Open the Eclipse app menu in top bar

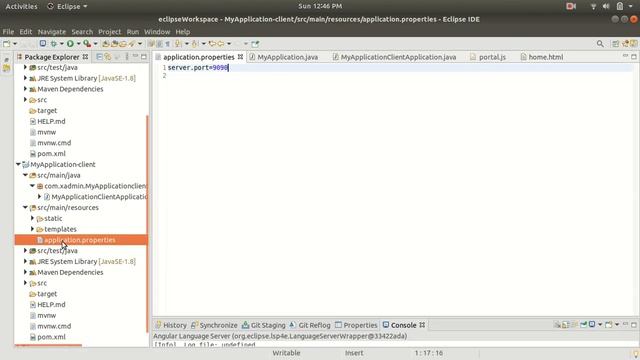pyautogui.click(x=68, y=6)
